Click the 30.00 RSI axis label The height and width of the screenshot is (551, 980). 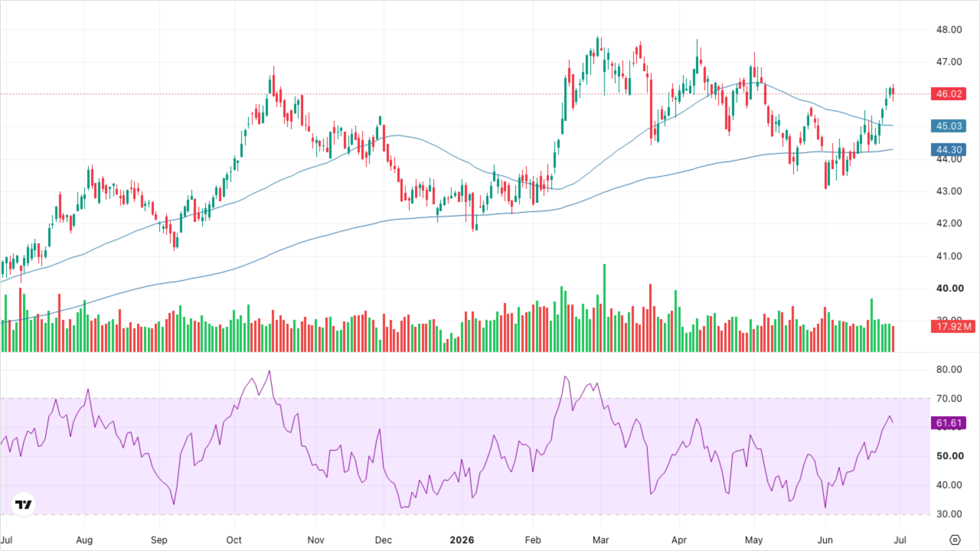[x=949, y=514]
